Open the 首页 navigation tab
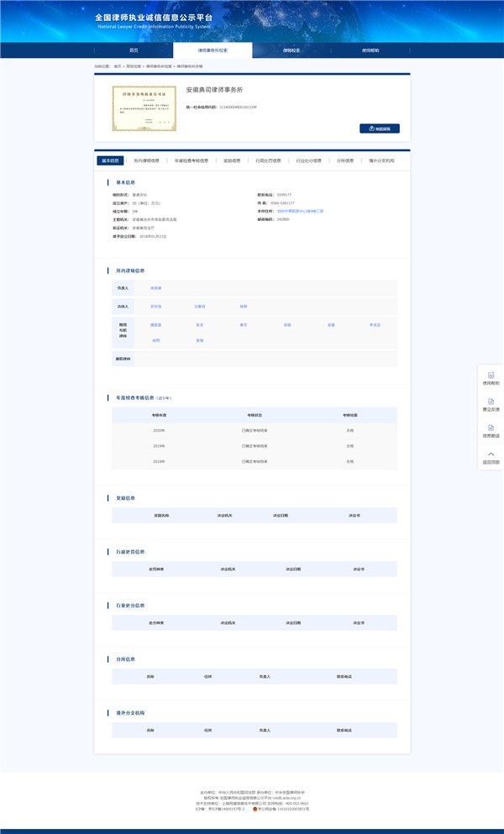Image resolution: width=504 pixels, height=834 pixels. pyautogui.click(x=134, y=50)
